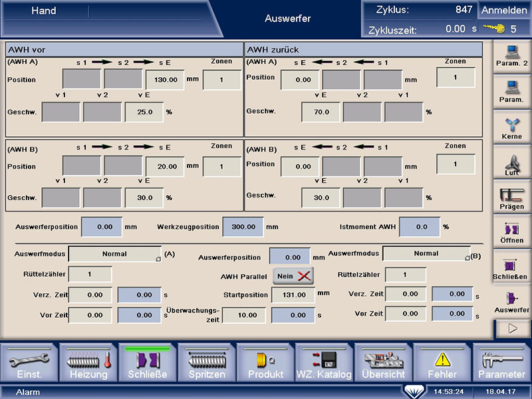532x399 pixels.
Task: Open the Schließen sidebar page
Action: point(511,268)
